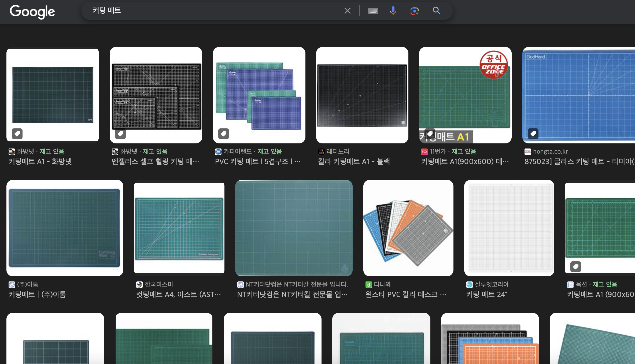Open Google Lens image search
The image size is (635, 364).
[414, 11]
